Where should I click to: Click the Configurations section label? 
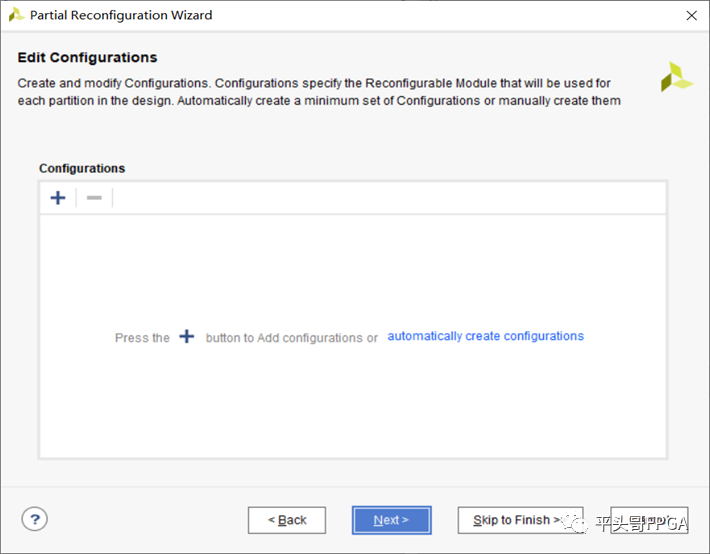point(82,168)
